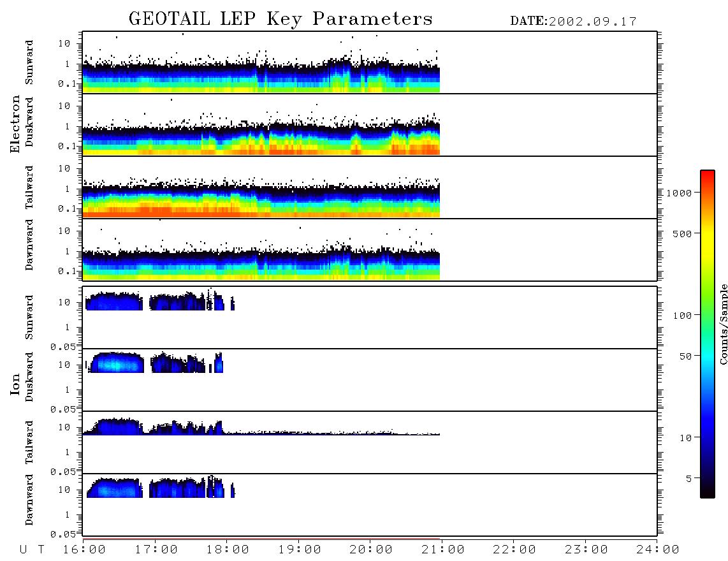Image resolution: width=728 pixels, height=561 pixels.
Task: Click the colorbar 50 tick label
Action: [x=685, y=356]
